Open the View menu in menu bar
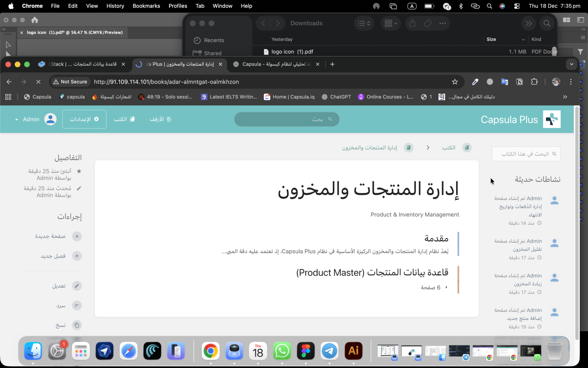This screenshot has width=588, height=368. pyautogui.click(x=92, y=6)
